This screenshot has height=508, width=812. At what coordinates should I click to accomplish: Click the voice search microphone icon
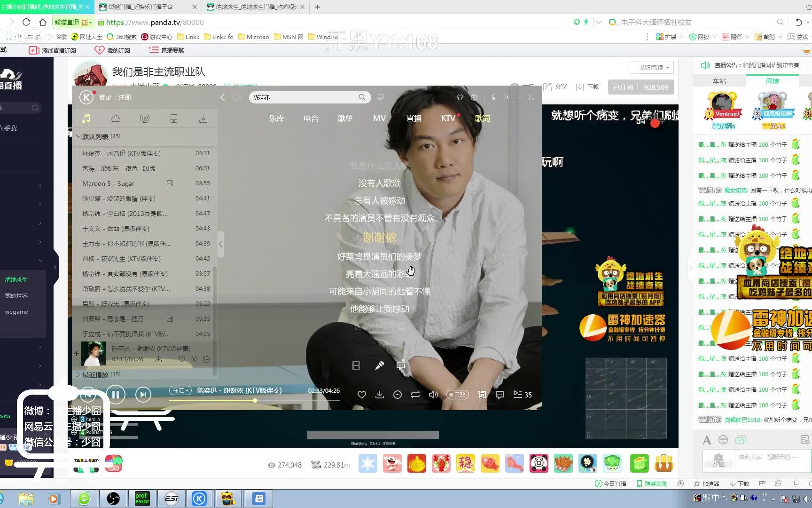381,97
